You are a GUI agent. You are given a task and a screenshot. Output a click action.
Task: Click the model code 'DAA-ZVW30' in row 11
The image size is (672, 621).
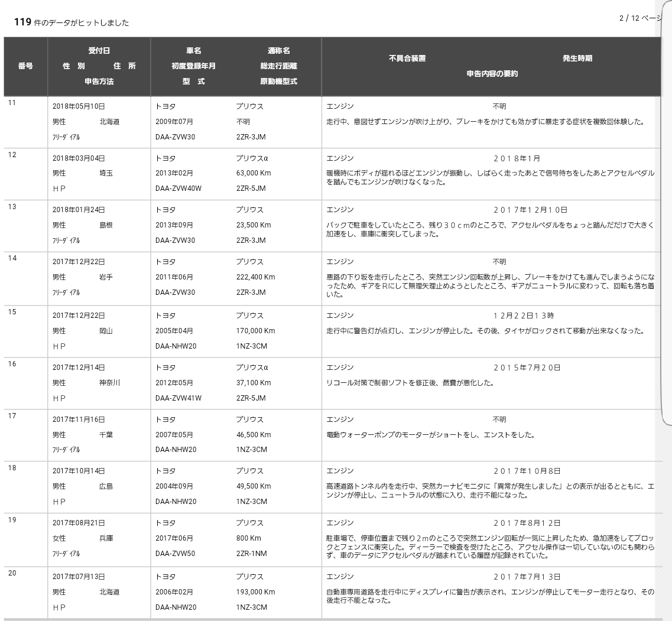[x=175, y=137]
